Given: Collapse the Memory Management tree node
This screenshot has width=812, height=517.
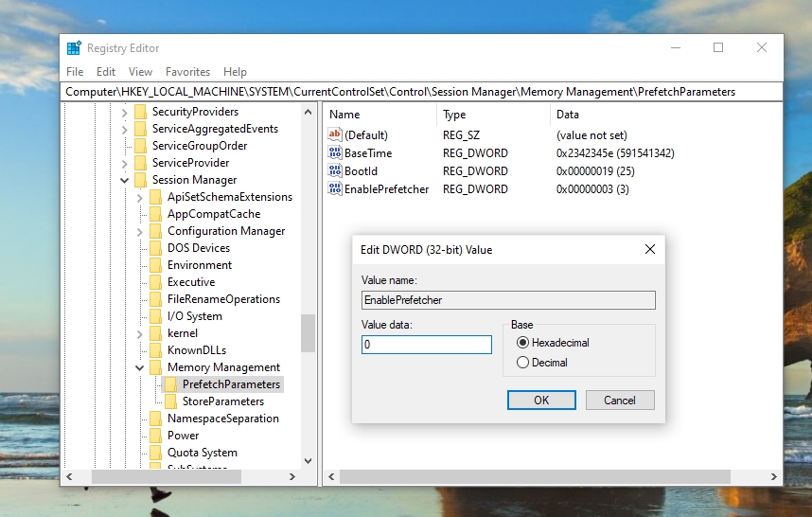Looking at the screenshot, I should [x=139, y=367].
